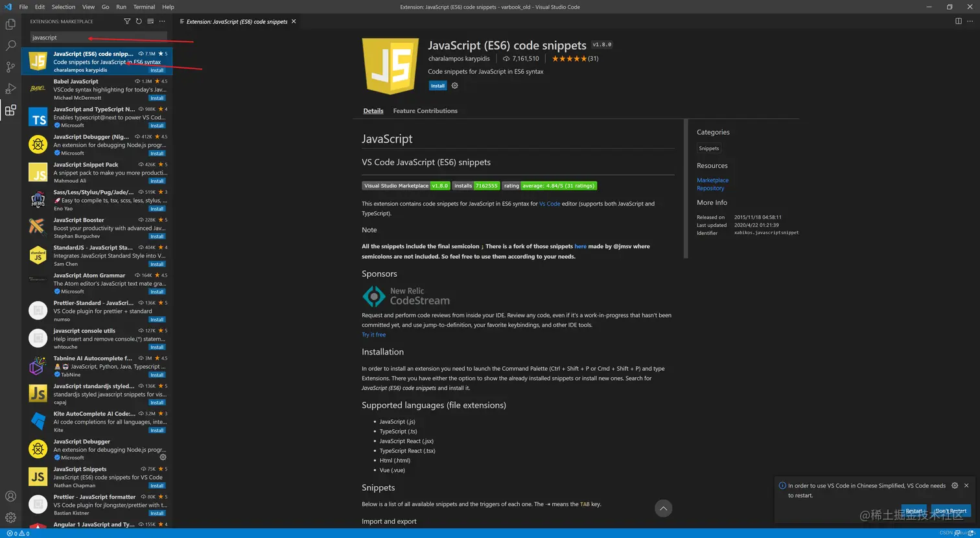Refresh the extensions marketplace list
Image resolution: width=980 pixels, height=538 pixels.
coord(139,21)
